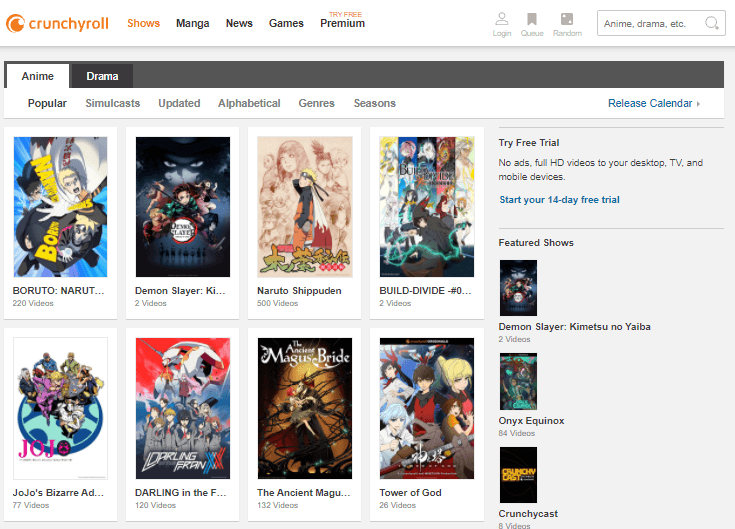Open the Tower of God poster

tap(427, 408)
